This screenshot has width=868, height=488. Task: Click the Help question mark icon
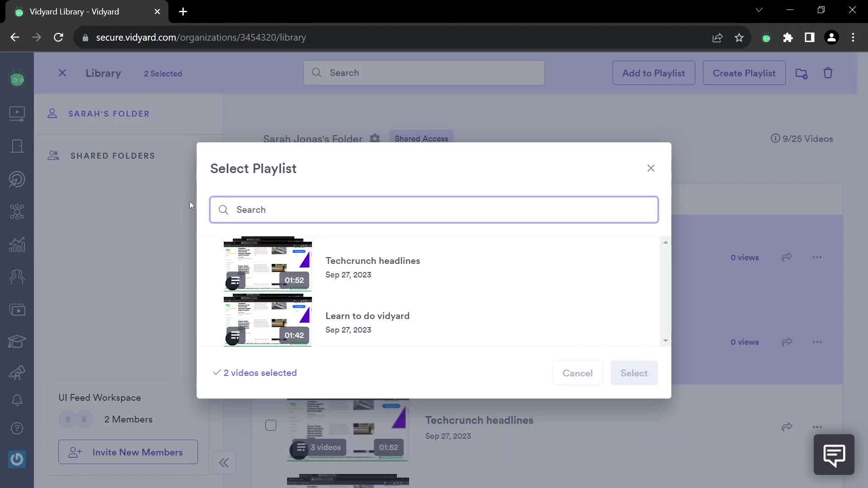pos(17,432)
